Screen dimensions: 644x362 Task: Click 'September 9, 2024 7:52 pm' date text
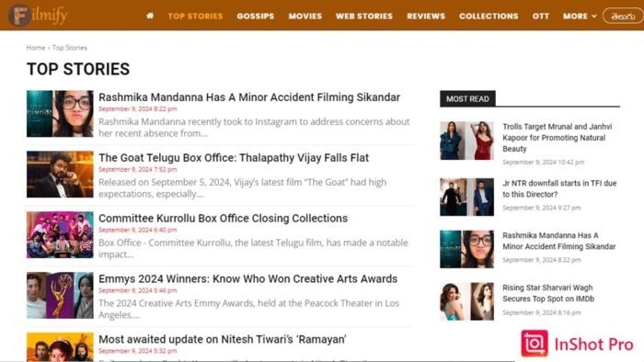(x=138, y=169)
